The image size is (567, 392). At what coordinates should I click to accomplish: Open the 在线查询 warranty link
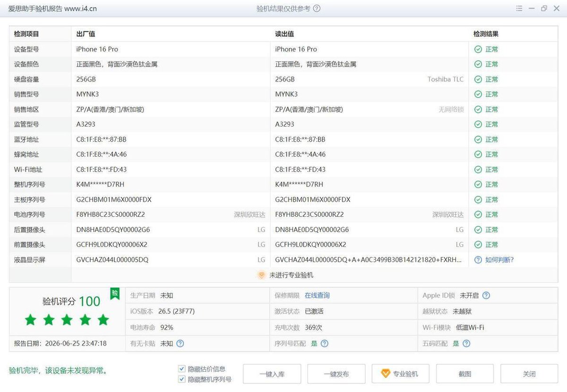317,296
